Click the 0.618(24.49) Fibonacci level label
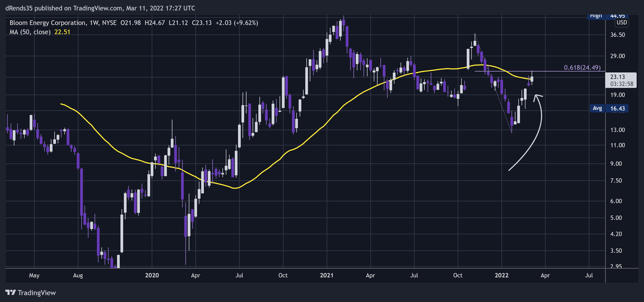 click(x=582, y=67)
